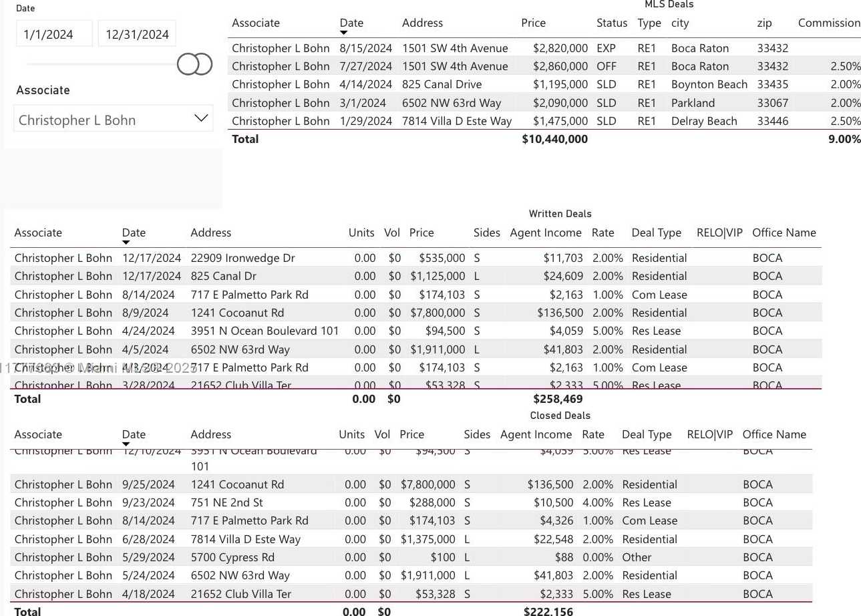Sort MLS Deals by city column header
This screenshot has width=861, height=616.
click(x=680, y=23)
